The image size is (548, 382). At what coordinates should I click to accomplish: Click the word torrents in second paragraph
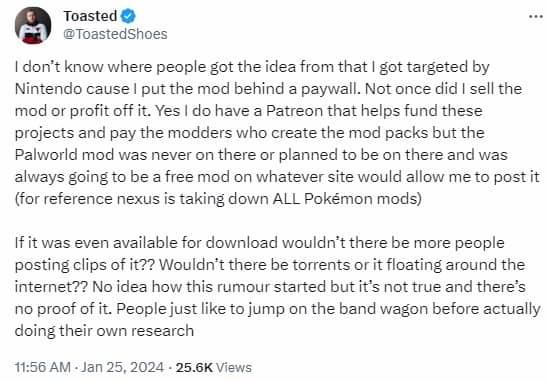321,265
